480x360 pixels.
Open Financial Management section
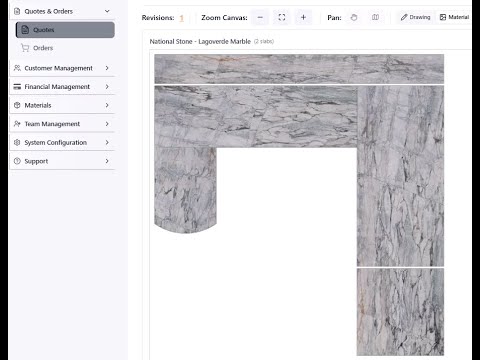click(x=62, y=87)
